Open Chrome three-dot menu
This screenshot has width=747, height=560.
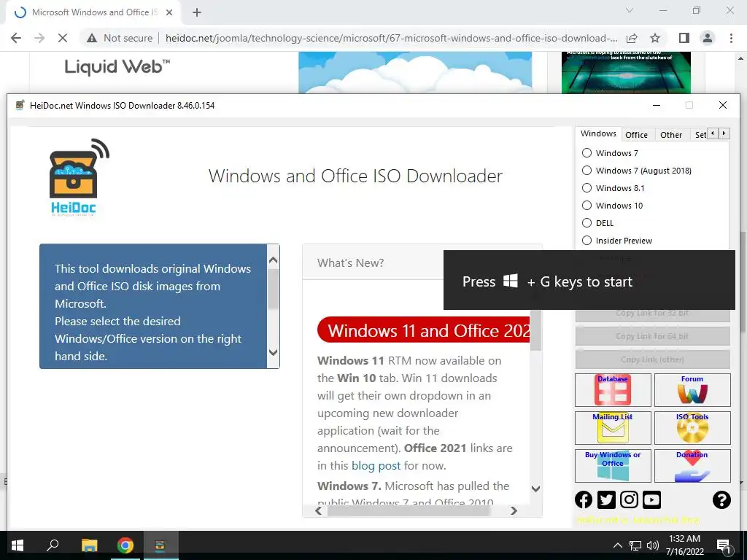coord(731,38)
